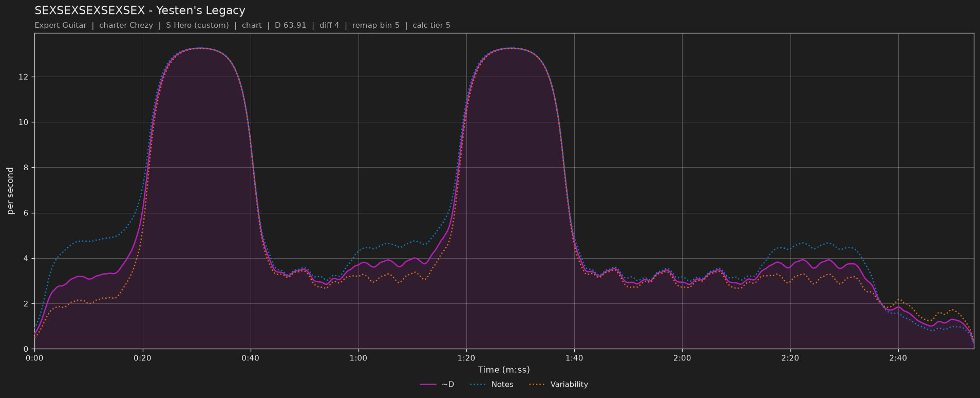The height and width of the screenshot is (398, 980).
Task: Click the "calc tier 5" subtitle value
Action: click(x=431, y=25)
